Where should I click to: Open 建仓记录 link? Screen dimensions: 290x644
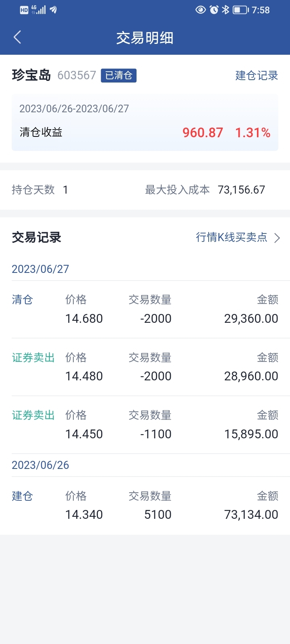pyautogui.click(x=257, y=75)
